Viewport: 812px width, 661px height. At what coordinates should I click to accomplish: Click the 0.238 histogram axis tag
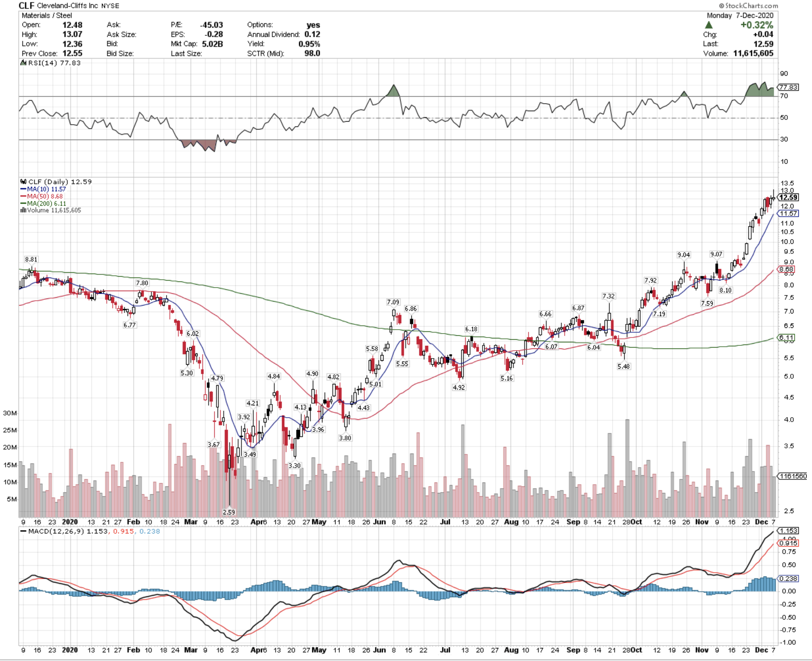pos(788,578)
